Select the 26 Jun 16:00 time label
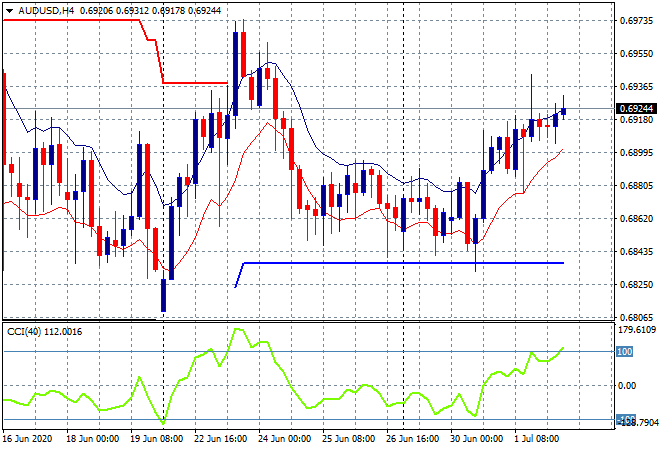This screenshot has height=450, width=660. tap(413, 439)
